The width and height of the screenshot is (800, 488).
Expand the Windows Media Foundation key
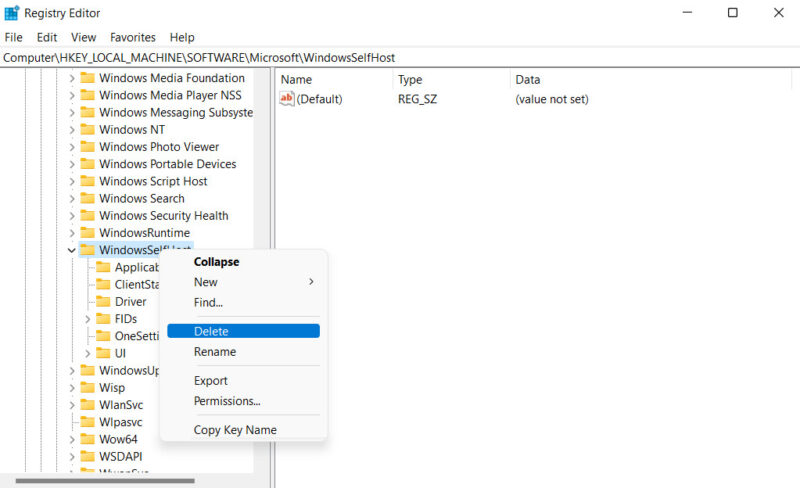(72, 78)
